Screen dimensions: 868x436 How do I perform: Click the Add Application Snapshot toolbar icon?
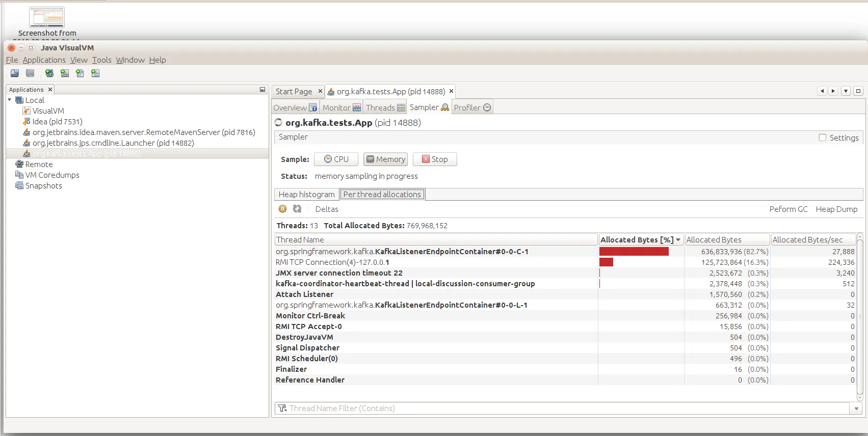point(95,73)
